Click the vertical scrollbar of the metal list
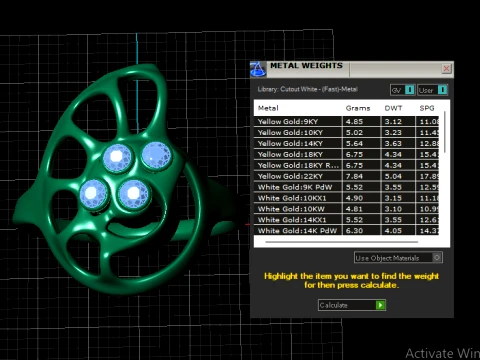Image resolution: width=480 pixels, height=360 pixels. 445,133
